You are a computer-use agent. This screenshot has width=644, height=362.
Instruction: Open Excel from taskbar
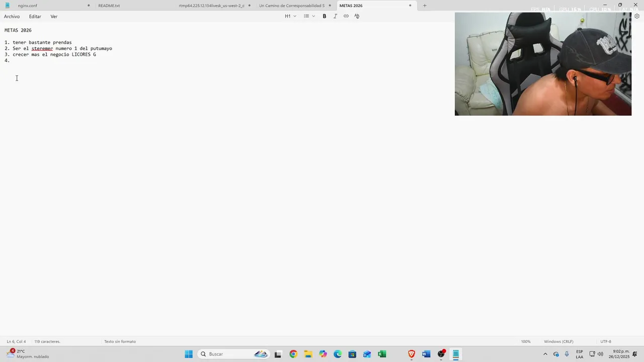(382, 354)
